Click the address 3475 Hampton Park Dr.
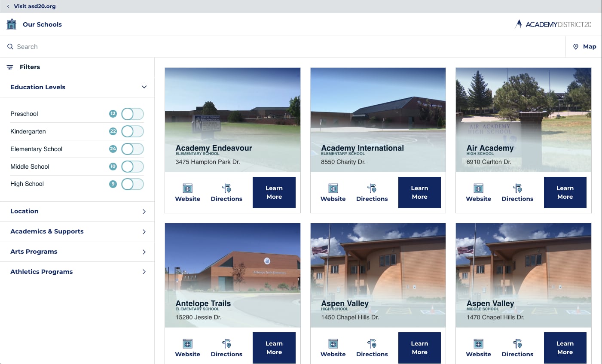The image size is (602, 364). click(208, 162)
